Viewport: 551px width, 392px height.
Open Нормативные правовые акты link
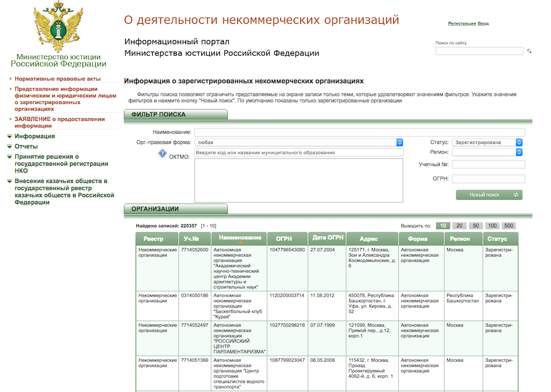click(x=58, y=79)
